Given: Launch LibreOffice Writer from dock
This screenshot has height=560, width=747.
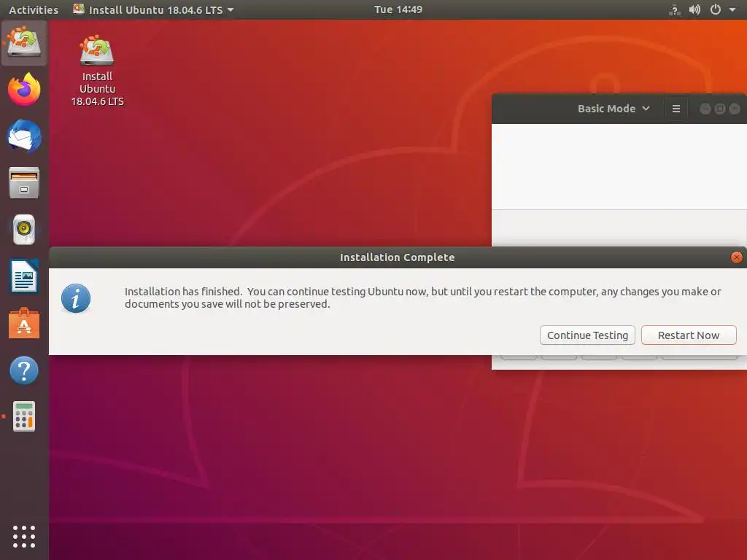Looking at the screenshot, I should (x=24, y=276).
